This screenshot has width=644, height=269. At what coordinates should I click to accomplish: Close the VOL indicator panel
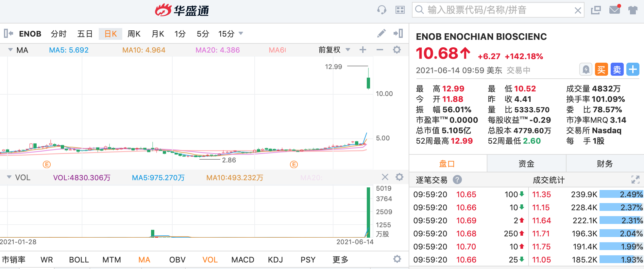click(385, 177)
